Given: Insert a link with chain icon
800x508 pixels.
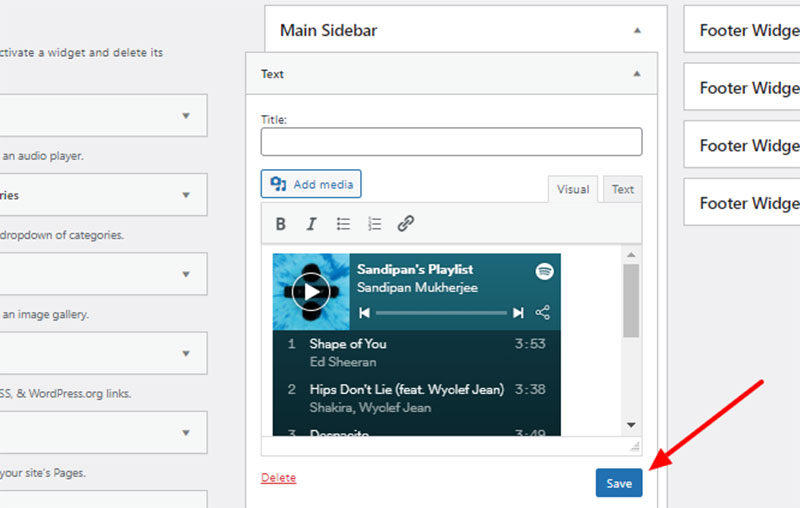Looking at the screenshot, I should point(406,224).
